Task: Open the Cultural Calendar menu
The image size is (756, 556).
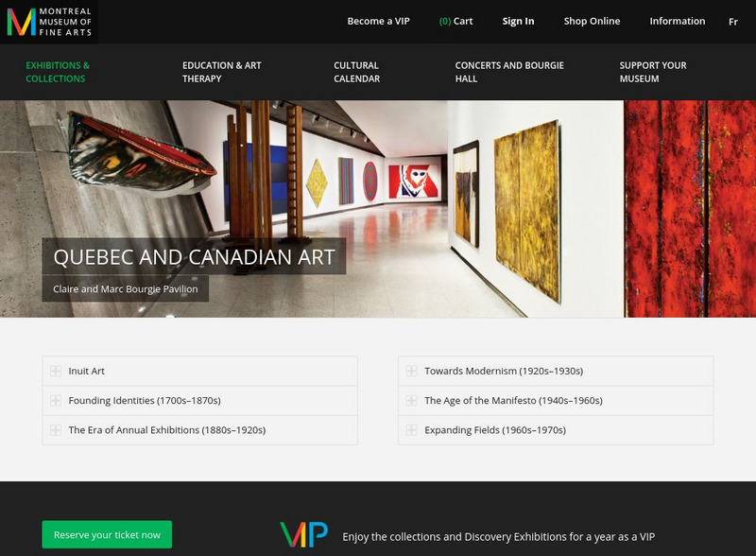Action: click(357, 72)
